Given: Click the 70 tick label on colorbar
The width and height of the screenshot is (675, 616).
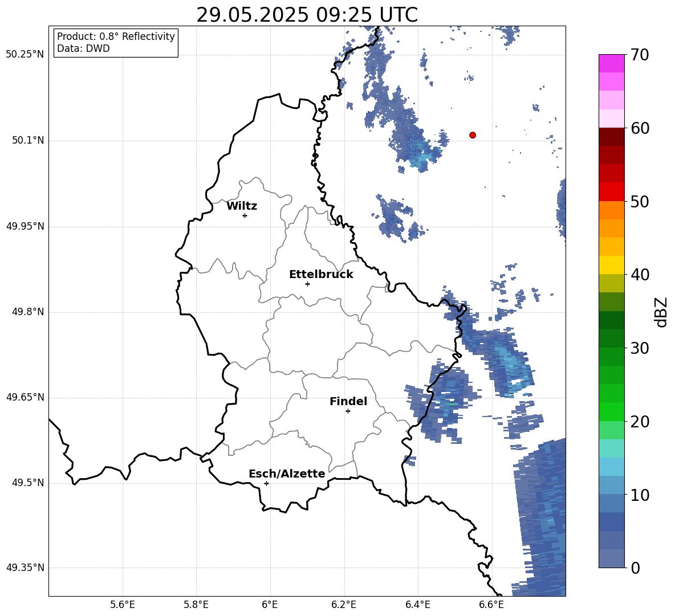Looking at the screenshot, I should coord(640,55).
